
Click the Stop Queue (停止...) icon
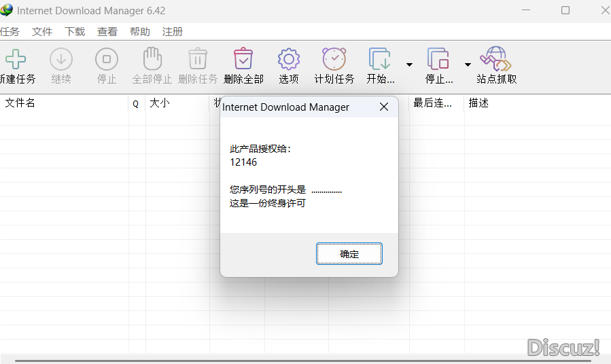[x=439, y=60]
